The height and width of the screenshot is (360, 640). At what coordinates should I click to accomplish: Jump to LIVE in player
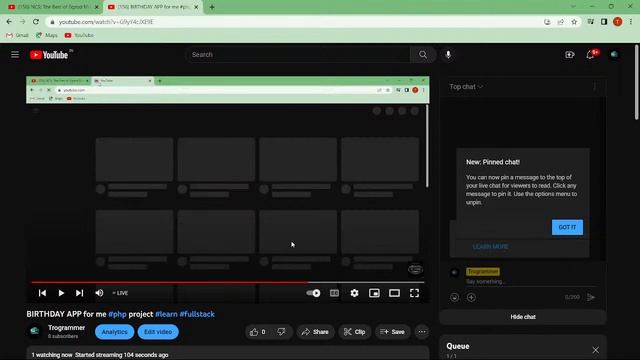click(120, 293)
